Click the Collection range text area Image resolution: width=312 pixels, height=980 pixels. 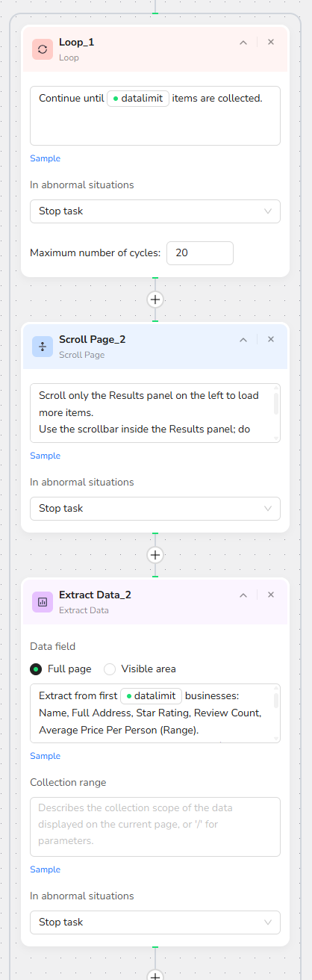click(155, 827)
